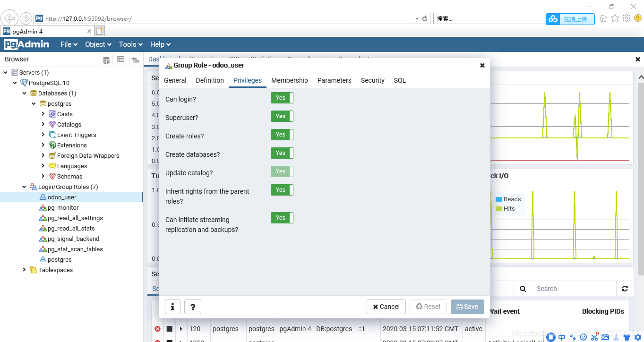The image size is (644, 342).
Task: Click the cancel query square for PID 120
Action: coord(169,329)
